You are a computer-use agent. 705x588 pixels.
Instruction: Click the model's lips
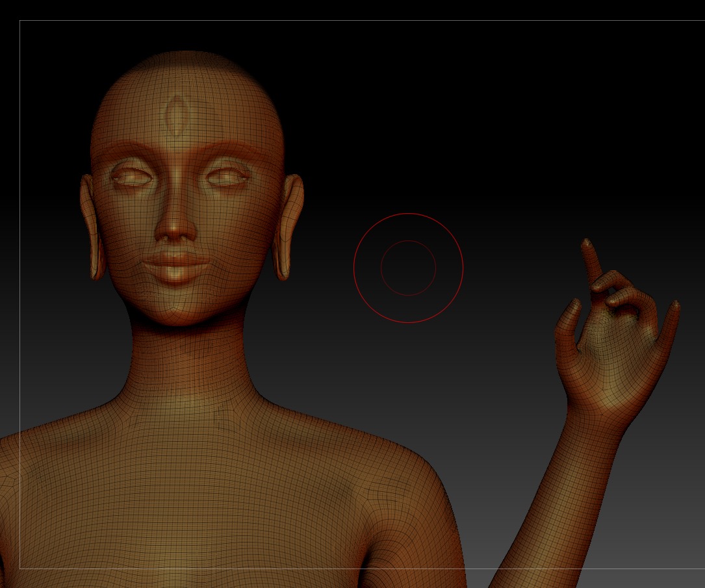pos(176,266)
